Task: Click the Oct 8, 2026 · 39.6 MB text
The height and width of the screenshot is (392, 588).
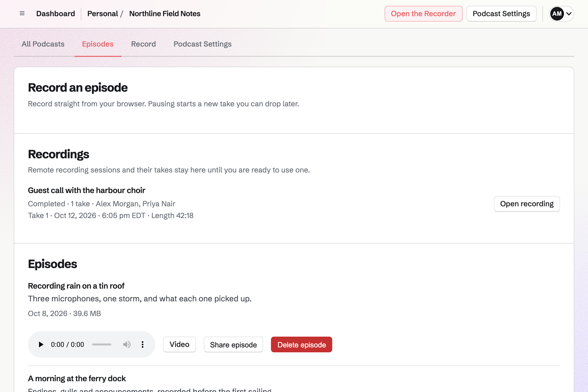Action: (64, 314)
